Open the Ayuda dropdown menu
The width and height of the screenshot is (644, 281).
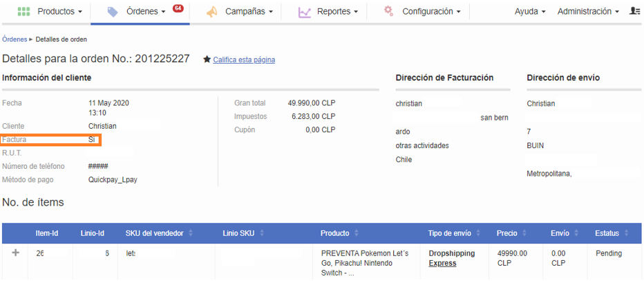pyautogui.click(x=530, y=12)
